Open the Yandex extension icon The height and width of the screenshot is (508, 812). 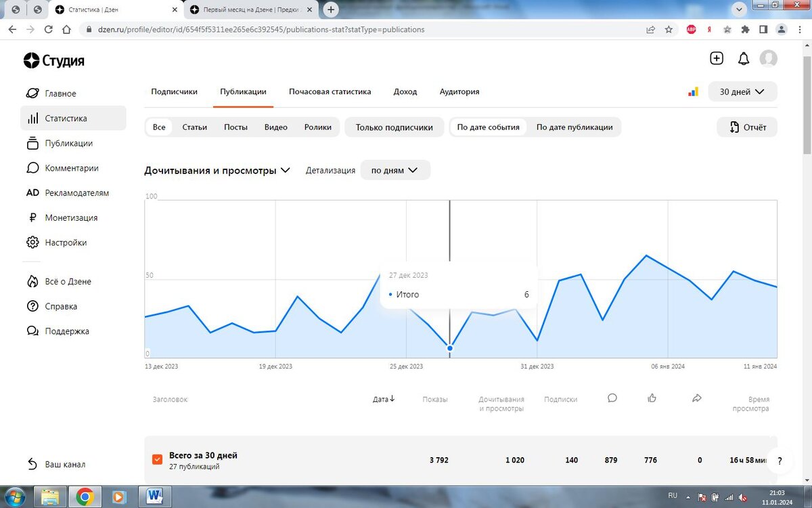(x=709, y=30)
